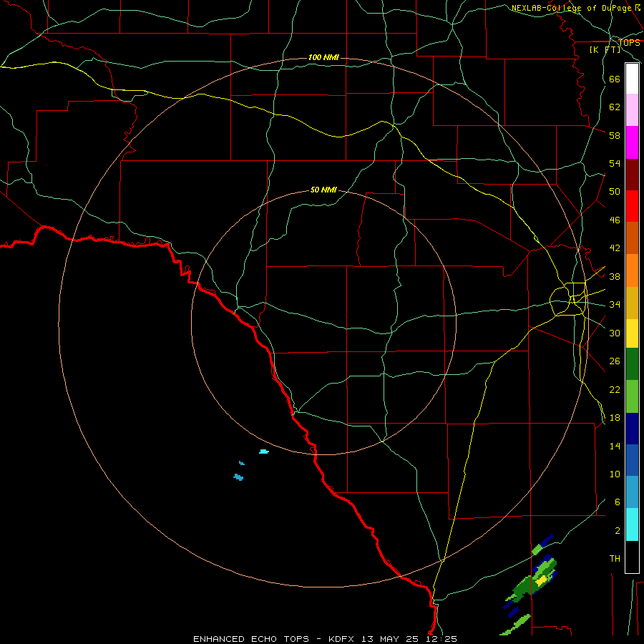Click the 58 scale label
644x644 pixels.
coord(615,135)
